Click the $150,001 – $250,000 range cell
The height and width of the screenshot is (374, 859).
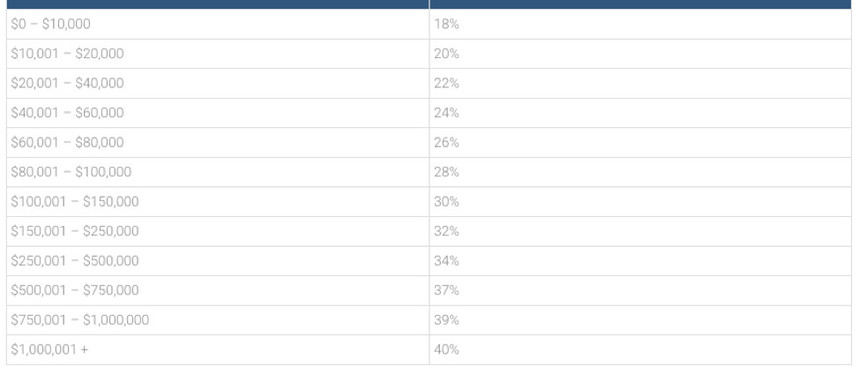click(217, 231)
